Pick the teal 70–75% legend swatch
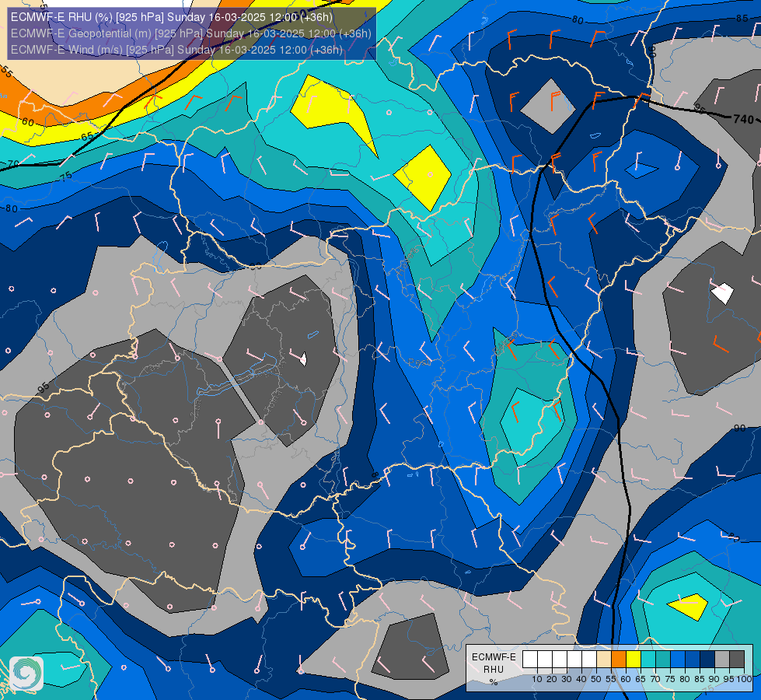The width and height of the screenshot is (761, 700). [663, 660]
